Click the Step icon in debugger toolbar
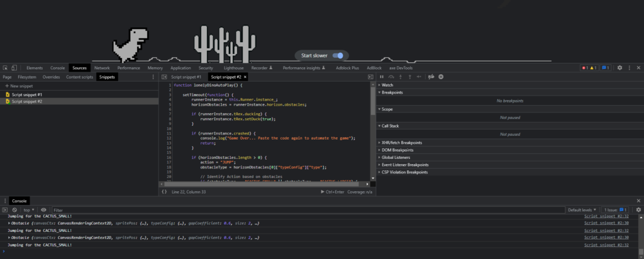 point(419,77)
